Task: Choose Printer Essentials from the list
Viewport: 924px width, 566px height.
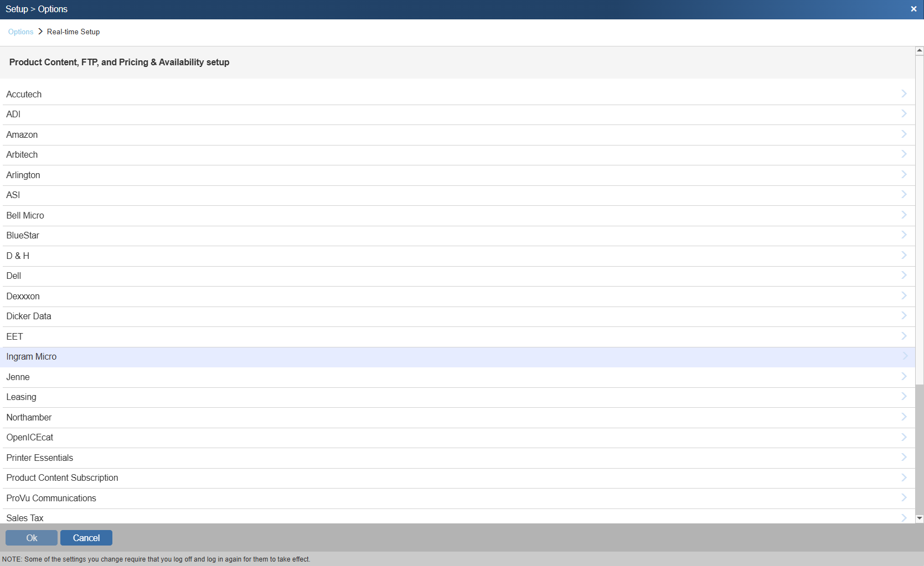Action: click(40, 458)
